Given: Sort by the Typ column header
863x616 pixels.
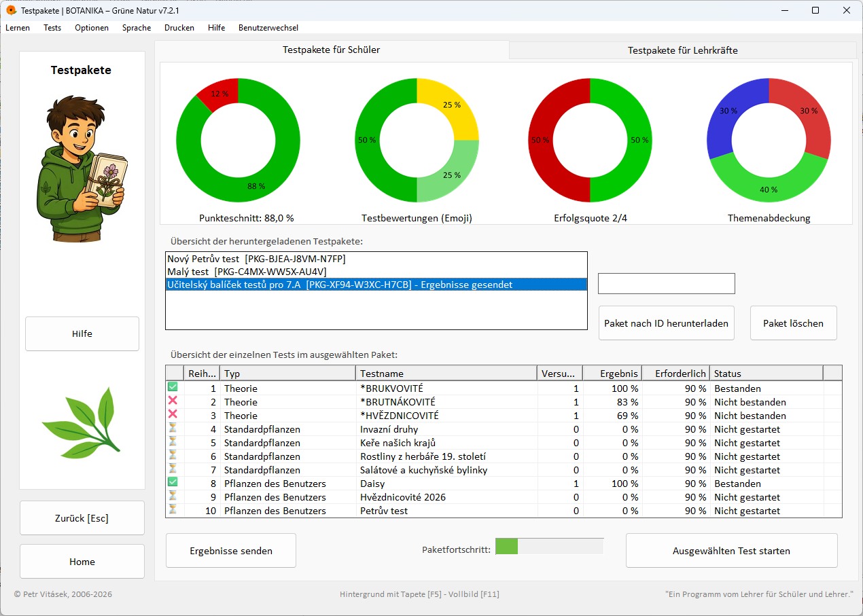Looking at the screenshot, I should click(x=288, y=374).
